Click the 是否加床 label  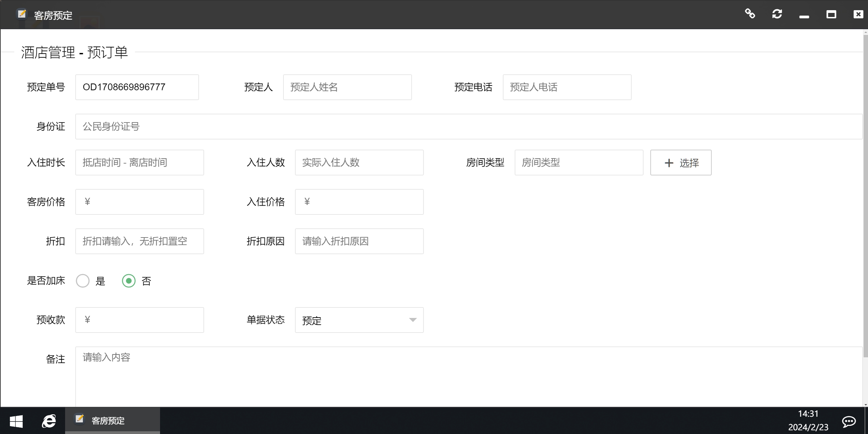point(46,281)
